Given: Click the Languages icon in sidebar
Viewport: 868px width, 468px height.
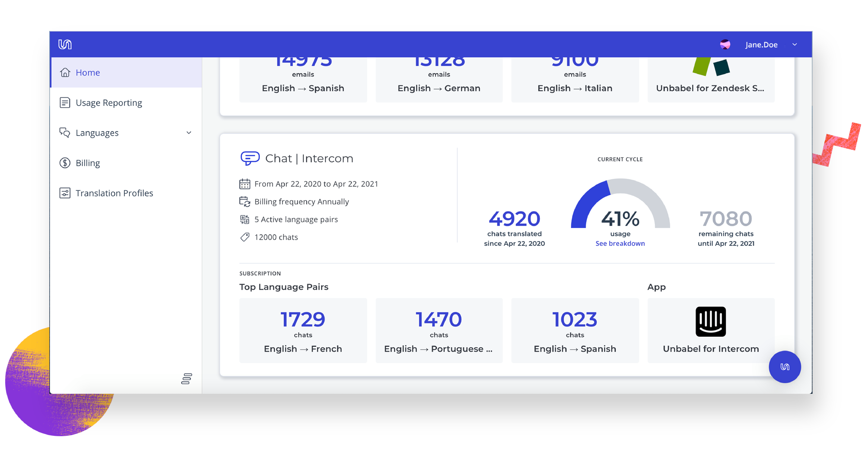Looking at the screenshot, I should click(x=65, y=133).
